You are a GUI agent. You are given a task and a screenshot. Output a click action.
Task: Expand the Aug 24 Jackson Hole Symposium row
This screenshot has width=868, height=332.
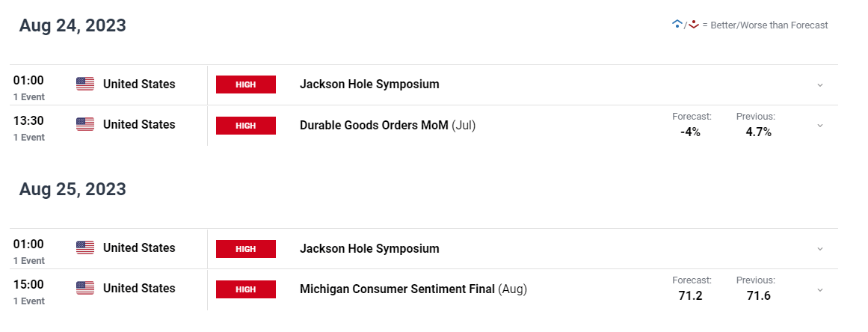pos(820,85)
